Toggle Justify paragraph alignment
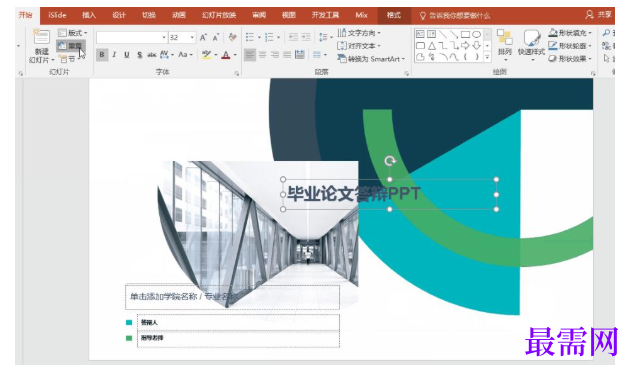The width and height of the screenshot is (637, 373). click(x=287, y=54)
